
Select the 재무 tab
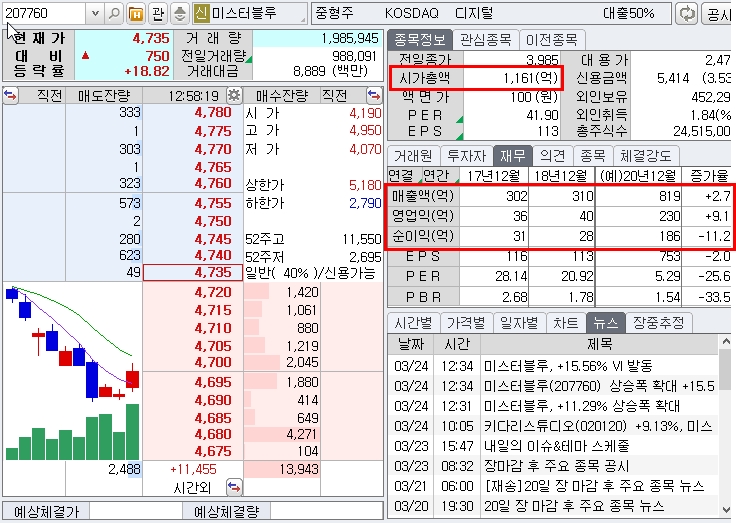(513, 155)
